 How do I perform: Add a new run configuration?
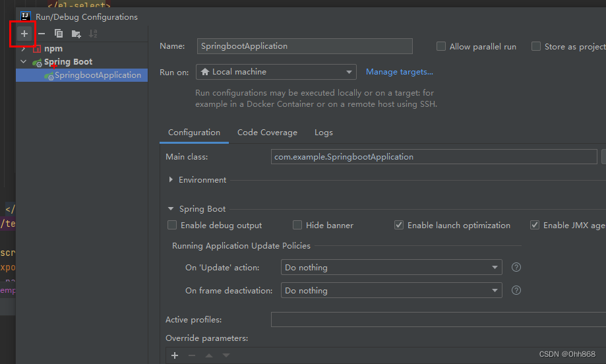coord(24,34)
